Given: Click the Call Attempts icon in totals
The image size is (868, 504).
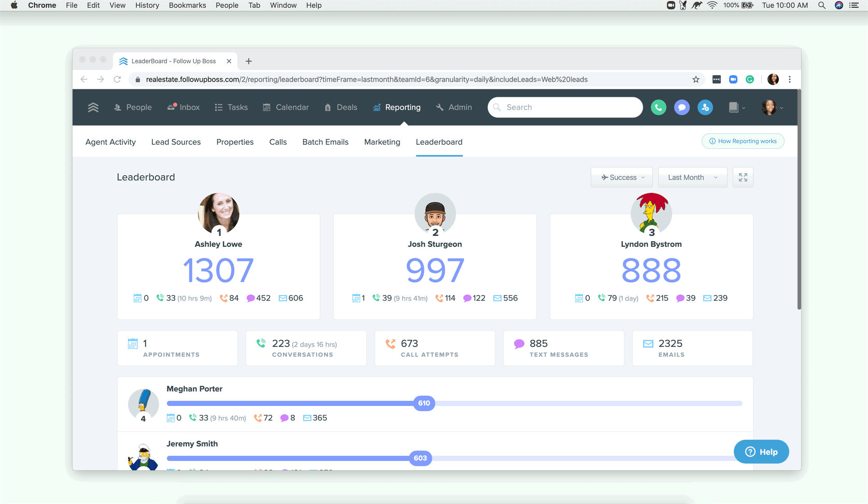Looking at the screenshot, I should 390,343.
